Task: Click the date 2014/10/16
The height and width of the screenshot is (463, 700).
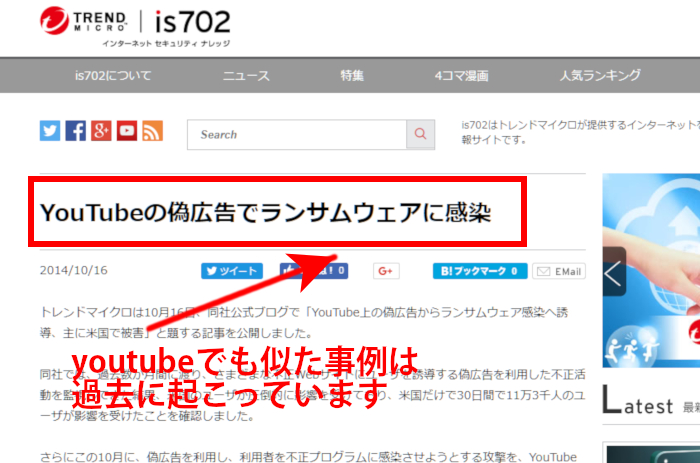Action: [74, 271]
